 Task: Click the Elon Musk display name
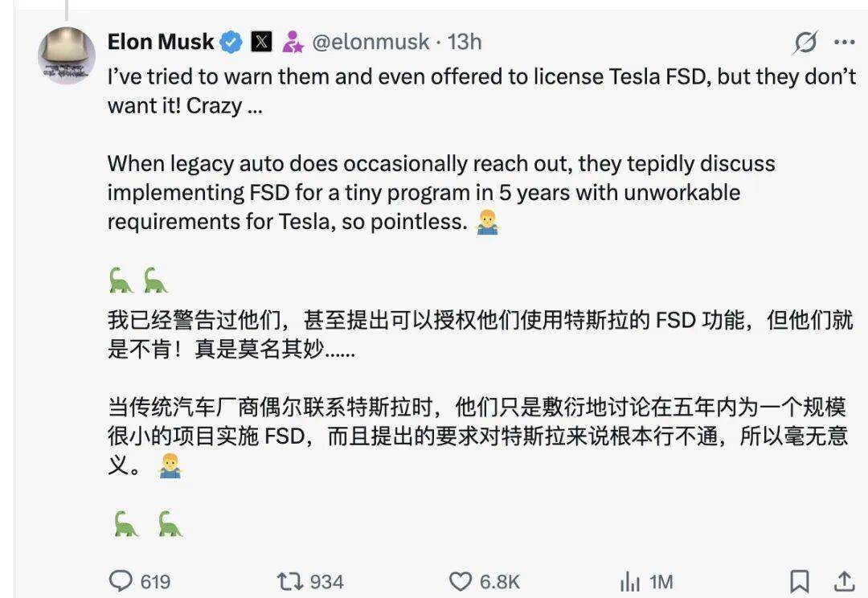click(x=161, y=42)
